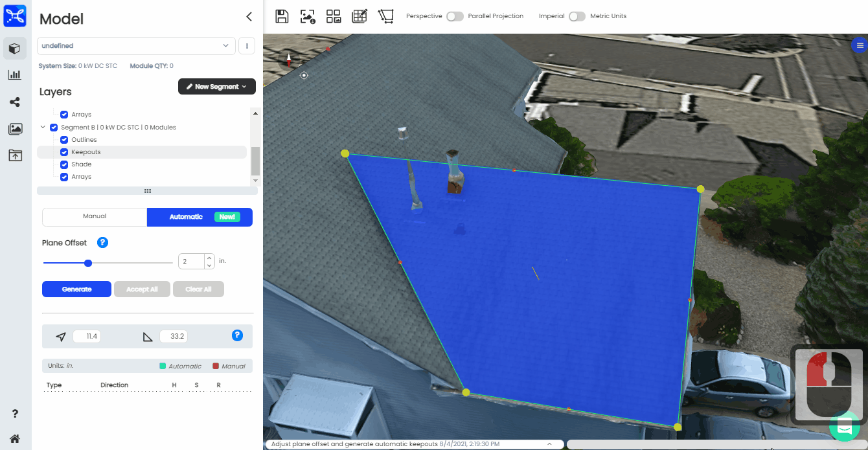
Task: Open the azimuth and tilt help icon
Action: pos(237,335)
